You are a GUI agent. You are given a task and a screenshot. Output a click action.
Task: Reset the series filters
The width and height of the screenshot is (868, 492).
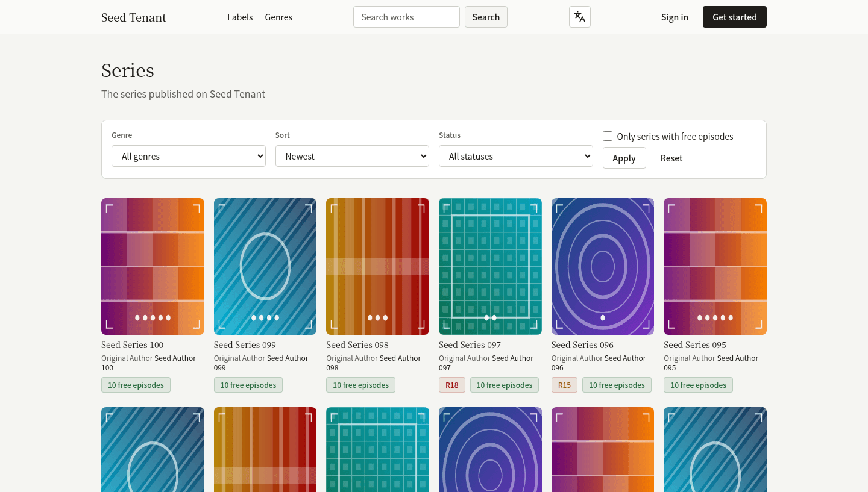[671, 158]
